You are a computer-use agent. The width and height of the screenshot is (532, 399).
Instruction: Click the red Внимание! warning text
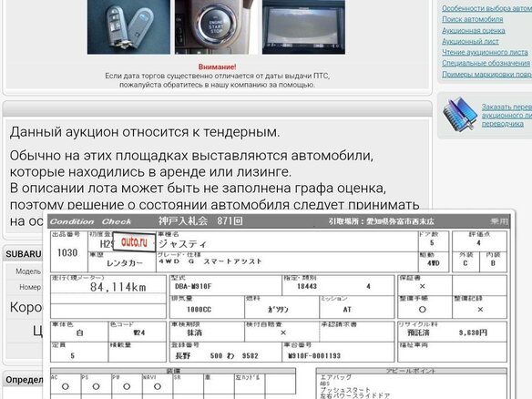217,66
